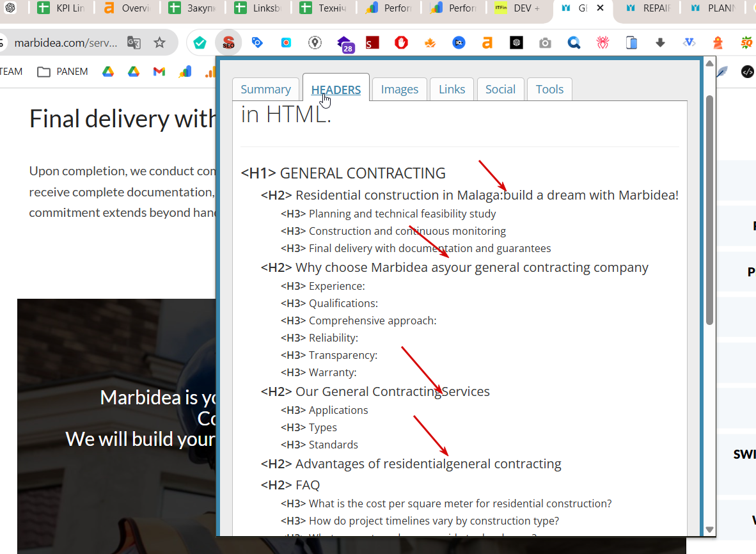Open the orange Ahrefs toolbar extension

(487, 43)
